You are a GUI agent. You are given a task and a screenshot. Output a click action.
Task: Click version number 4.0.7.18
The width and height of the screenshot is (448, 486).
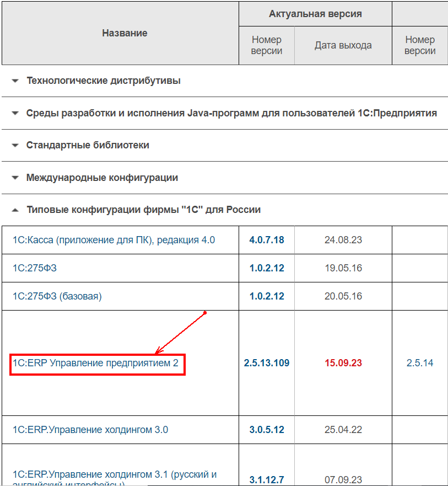[267, 240]
